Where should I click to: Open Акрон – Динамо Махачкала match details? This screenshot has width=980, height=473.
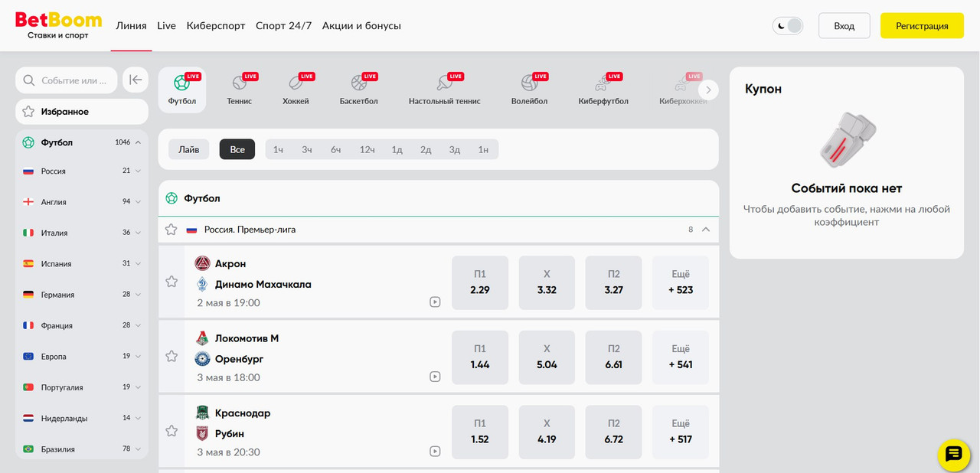(x=263, y=274)
